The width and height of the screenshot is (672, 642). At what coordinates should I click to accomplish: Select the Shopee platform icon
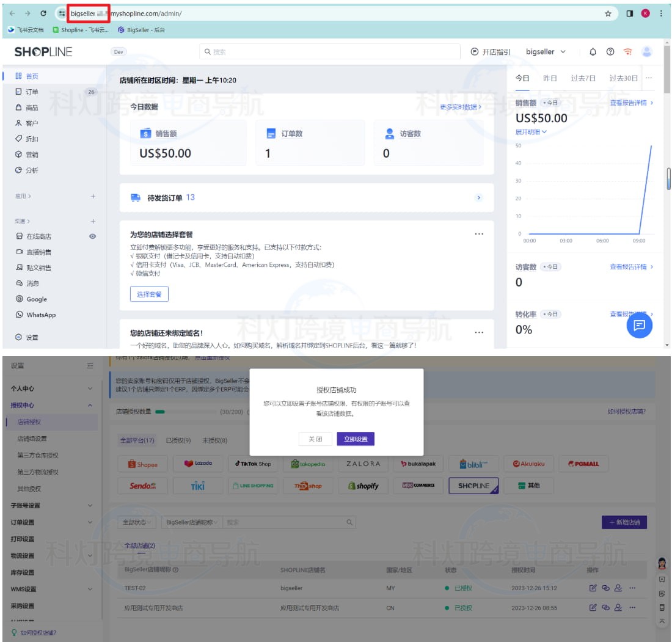[143, 464]
